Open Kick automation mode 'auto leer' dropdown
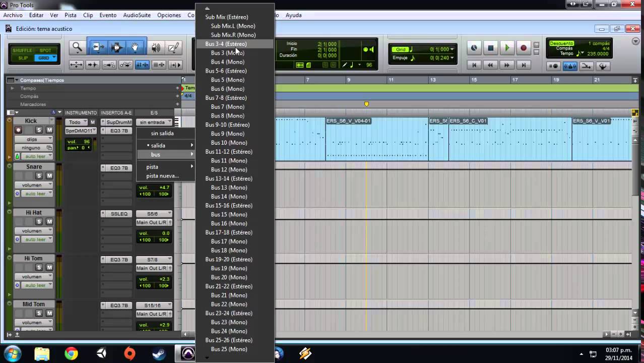 pyautogui.click(x=36, y=156)
